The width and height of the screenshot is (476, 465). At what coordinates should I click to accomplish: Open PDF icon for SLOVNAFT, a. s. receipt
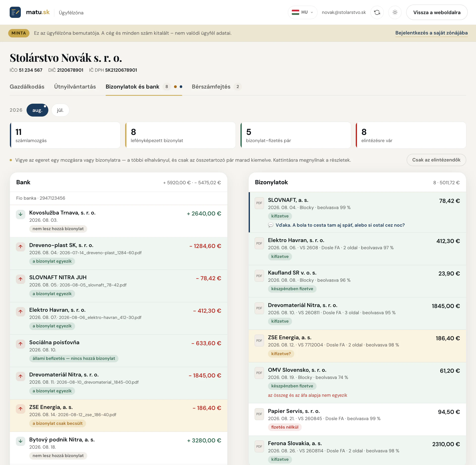click(259, 203)
